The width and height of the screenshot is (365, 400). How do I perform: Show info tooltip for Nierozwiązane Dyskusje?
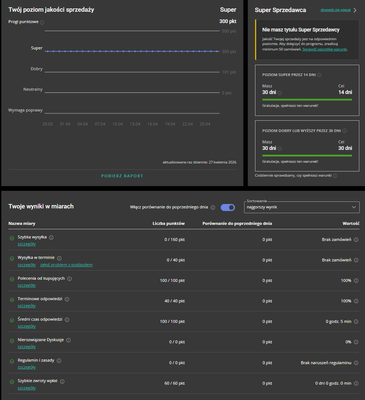pos(68,340)
